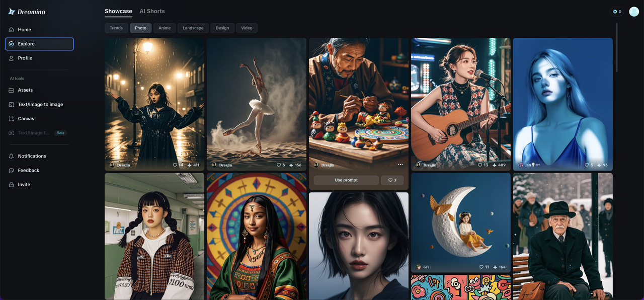Image resolution: width=644 pixels, height=300 pixels.
Task: Click the heart button showing 7
Action: (x=392, y=180)
